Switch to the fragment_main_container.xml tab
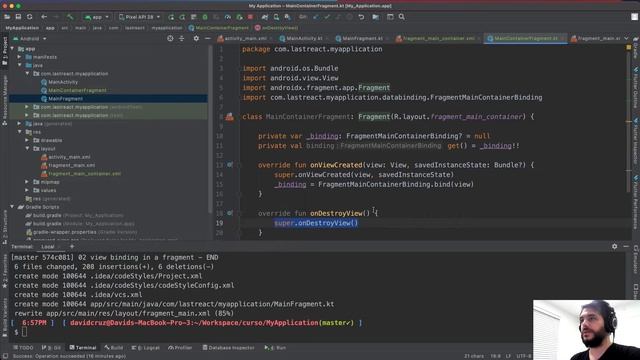Image resolution: width=640 pixels, height=360 pixels. tap(438, 38)
